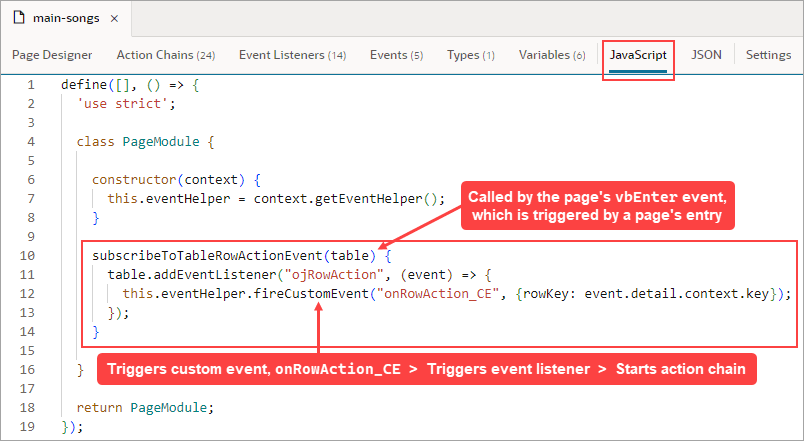Select the main-songs file tab

coord(66,18)
